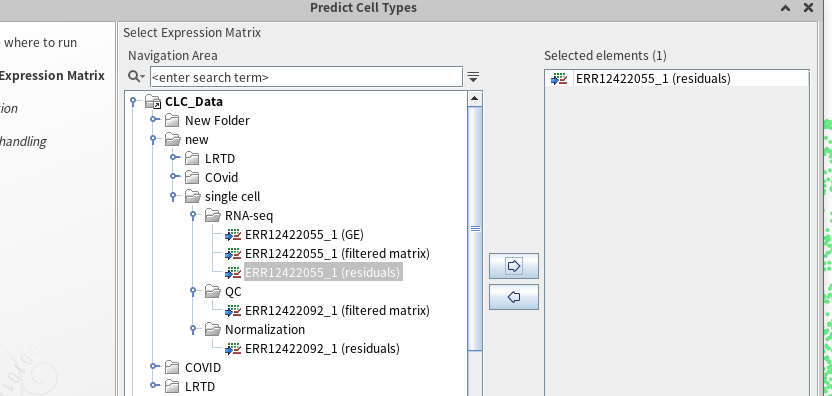Expand the COvid folder node

(174, 177)
